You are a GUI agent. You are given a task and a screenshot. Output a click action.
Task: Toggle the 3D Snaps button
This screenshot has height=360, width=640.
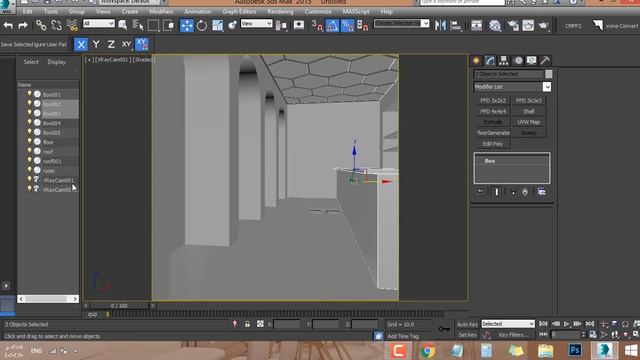point(317,25)
